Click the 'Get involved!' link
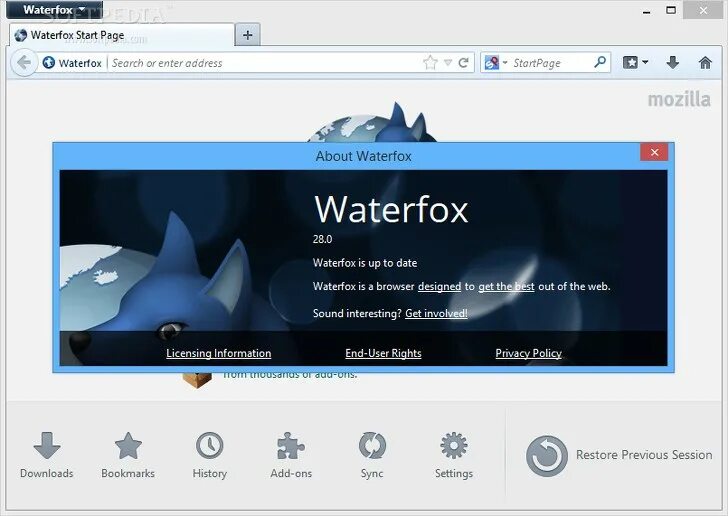The image size is (728, 516). [436, 314]
